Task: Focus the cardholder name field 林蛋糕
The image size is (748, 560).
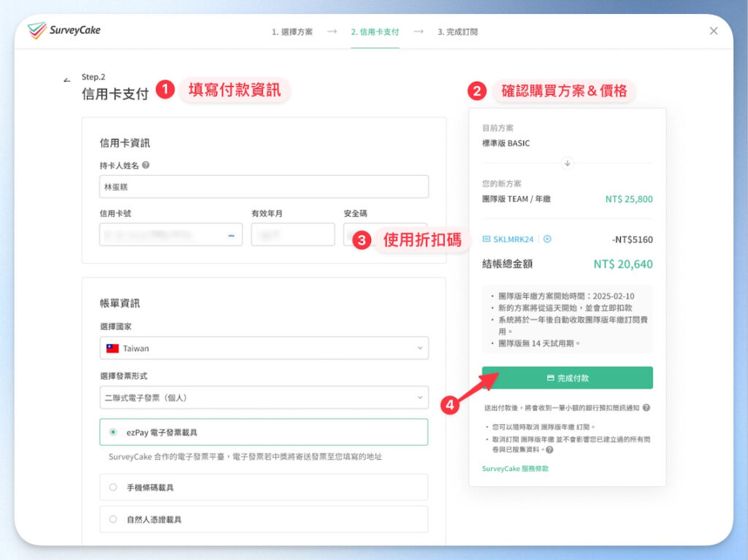Action: [x=264, y=186]
